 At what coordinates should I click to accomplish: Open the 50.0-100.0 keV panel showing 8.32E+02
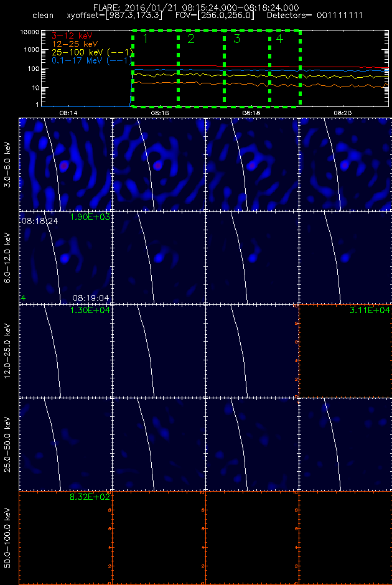point(65,538)
